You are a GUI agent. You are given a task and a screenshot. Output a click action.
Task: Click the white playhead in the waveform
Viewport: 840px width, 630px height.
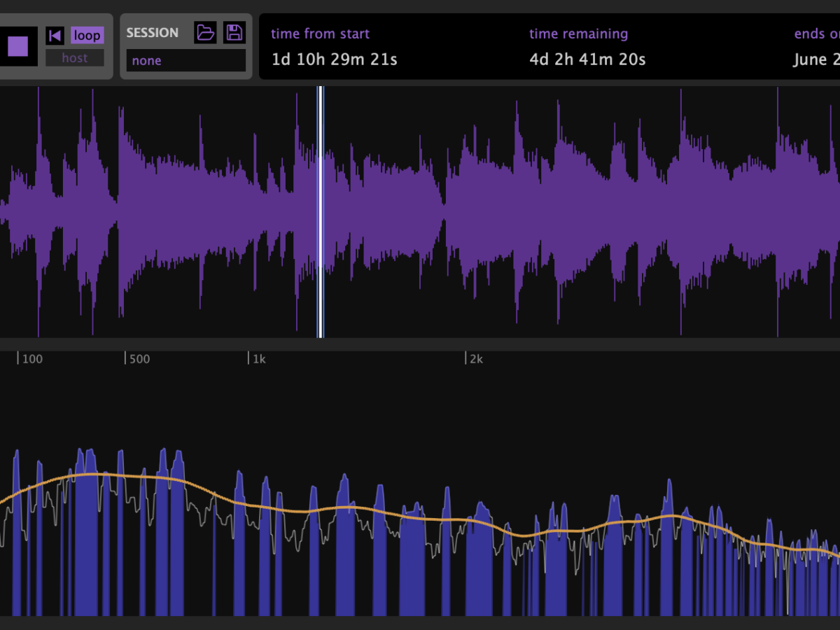[320, 210]
